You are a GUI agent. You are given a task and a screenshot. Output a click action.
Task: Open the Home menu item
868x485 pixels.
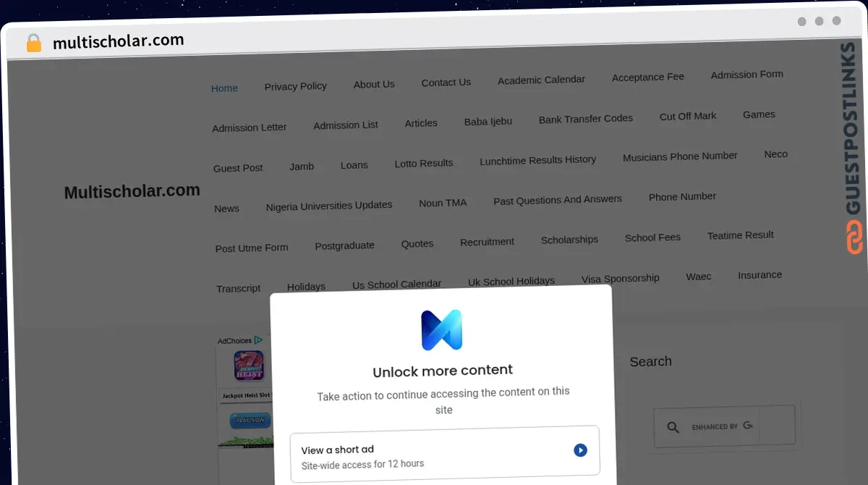pyautogui.click(x=224, y=88)
